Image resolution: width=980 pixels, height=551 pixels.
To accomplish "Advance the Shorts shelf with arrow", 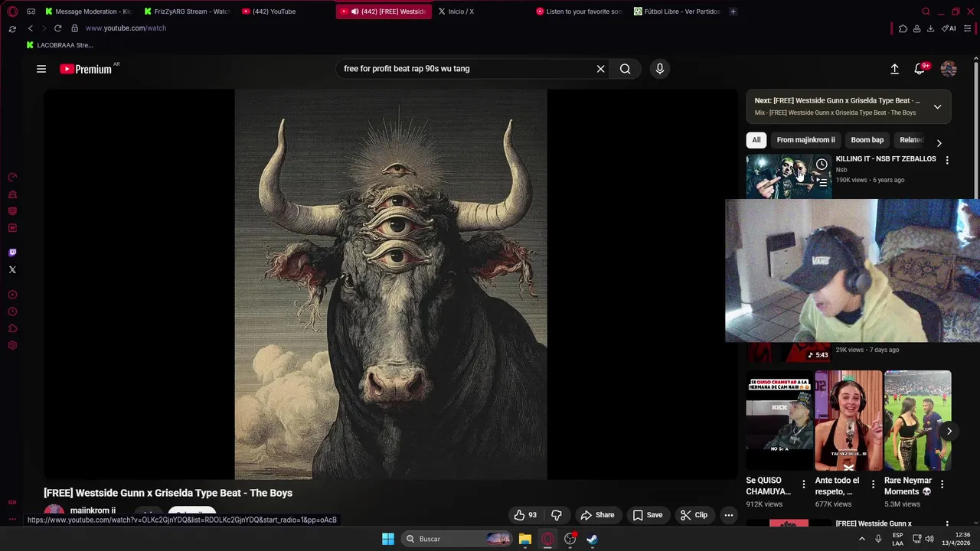I will (949, 431).
